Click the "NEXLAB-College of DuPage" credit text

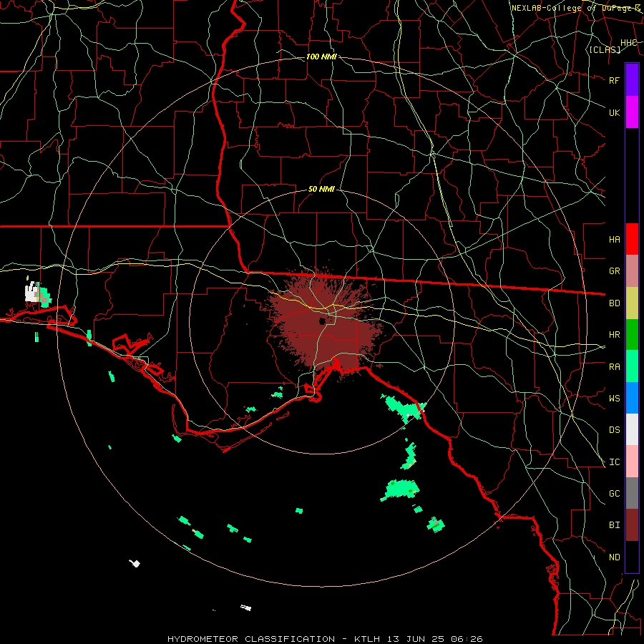point(572,8)
